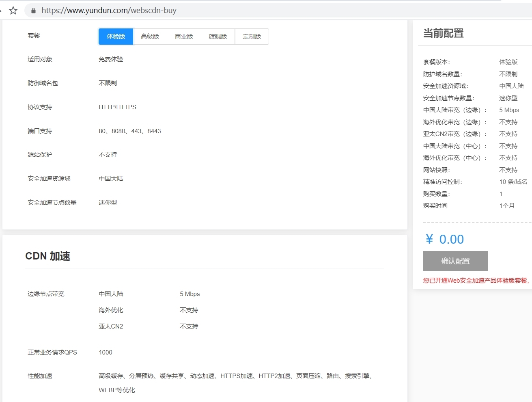Select the 体验版 package tab
The image size is (532, 402).
(115, 37)
